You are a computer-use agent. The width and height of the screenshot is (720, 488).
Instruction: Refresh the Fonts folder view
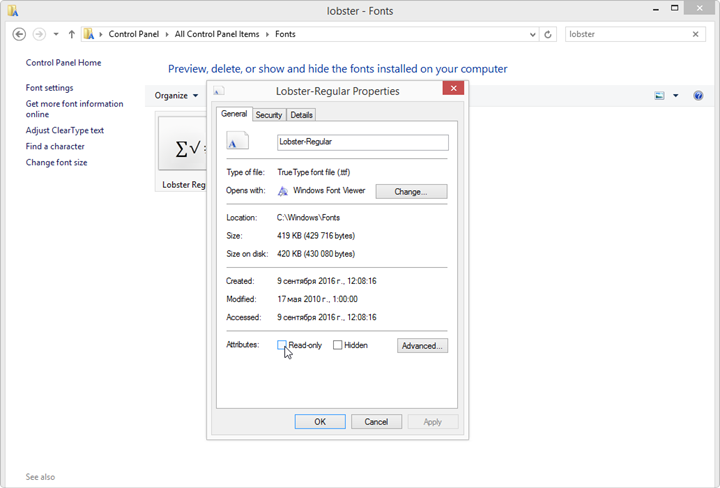point(548,34)
